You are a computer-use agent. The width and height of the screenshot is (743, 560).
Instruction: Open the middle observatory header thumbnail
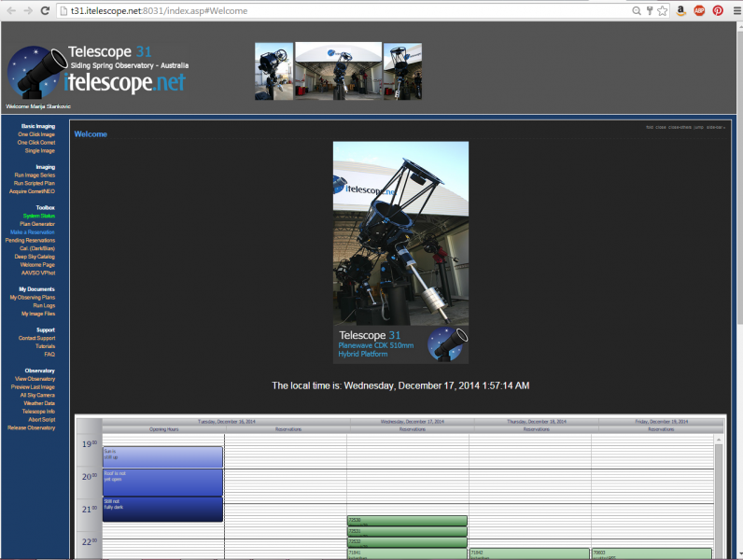pos(338,71)
